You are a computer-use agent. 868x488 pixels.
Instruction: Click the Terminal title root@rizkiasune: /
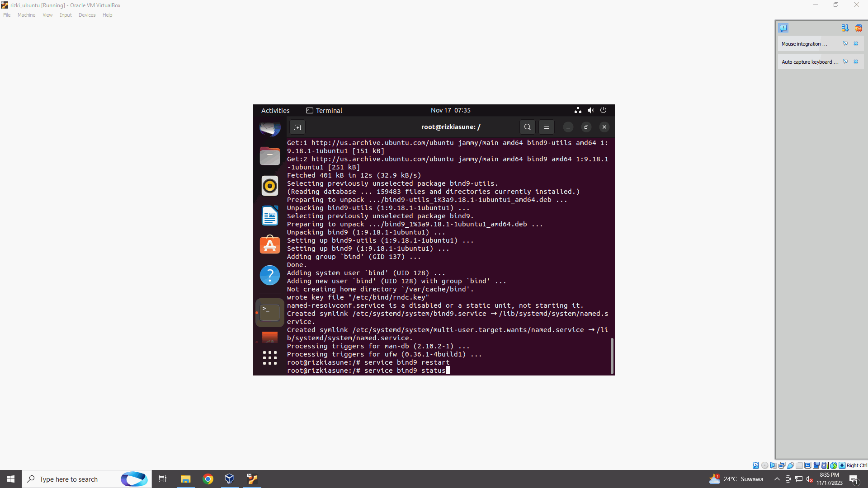pos(451,127)
